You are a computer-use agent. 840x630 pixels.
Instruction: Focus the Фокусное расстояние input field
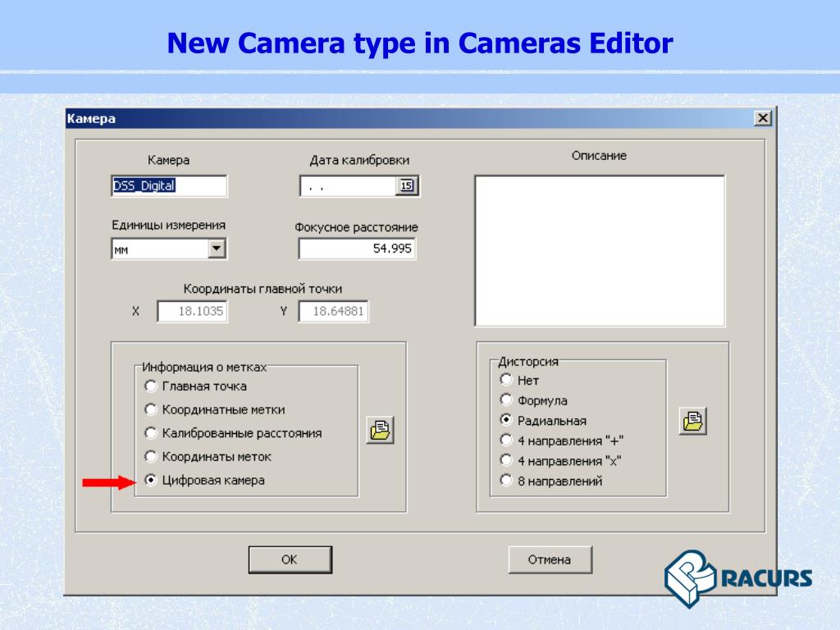(x=357, y=249)
